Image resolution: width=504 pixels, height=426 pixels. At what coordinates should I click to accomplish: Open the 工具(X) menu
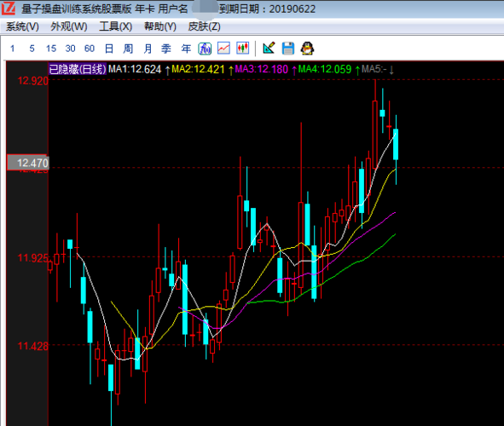[116, 26]
